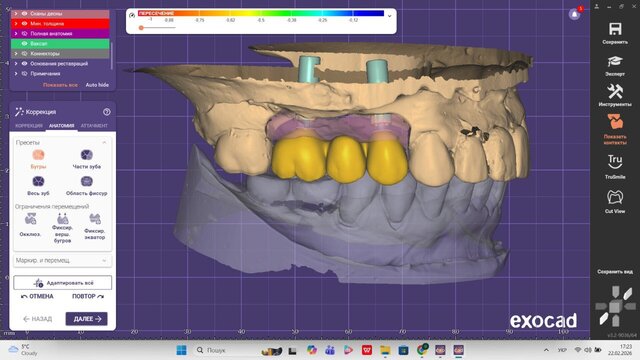
Task: Open Microsoft Teams from taskbar
Action: click(330, 350)
